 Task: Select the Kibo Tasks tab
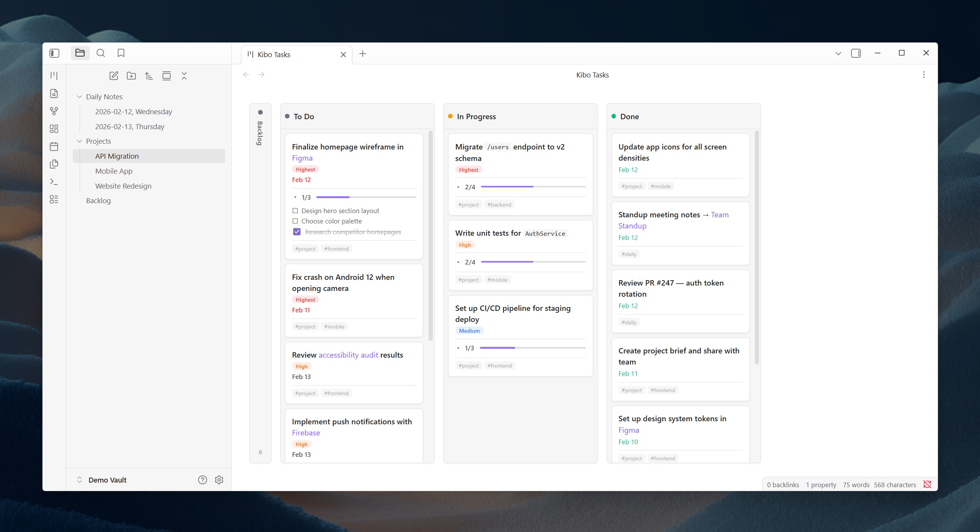(274, 55)
